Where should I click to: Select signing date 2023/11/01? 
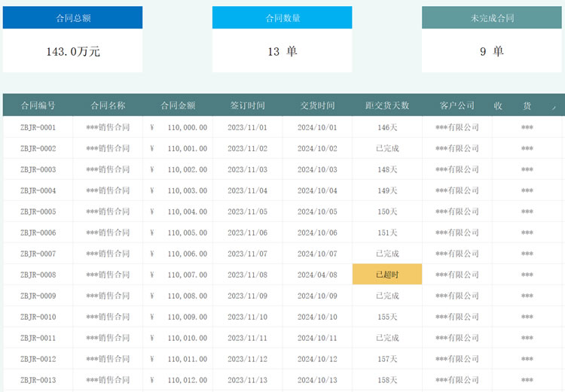(248, 127)
